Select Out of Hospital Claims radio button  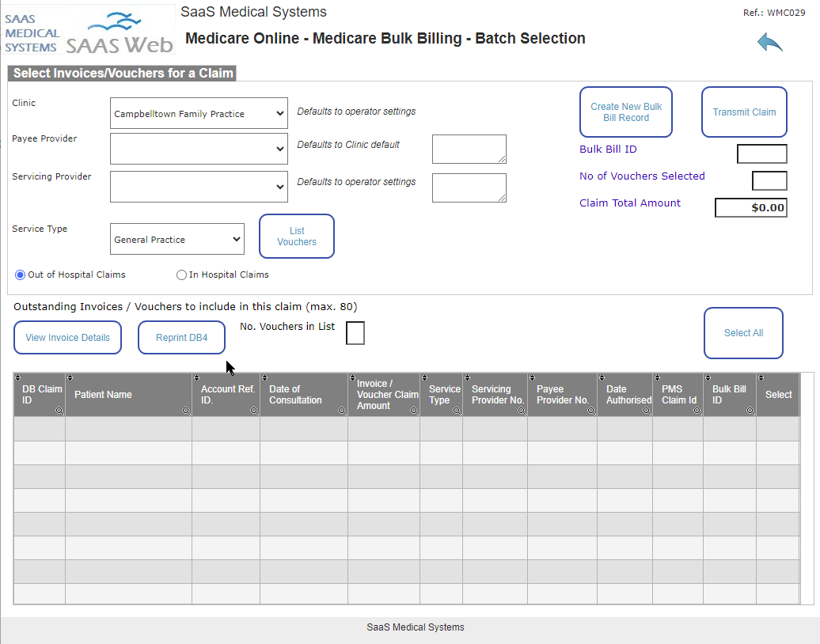(x=20, y=275)
